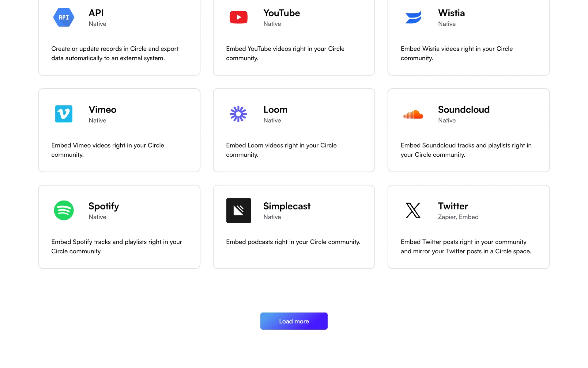Image resolution: width=588 pixels, height=368 pixels.
Task: Click the purple Loom starburst icon
Action: coord(238,114)
